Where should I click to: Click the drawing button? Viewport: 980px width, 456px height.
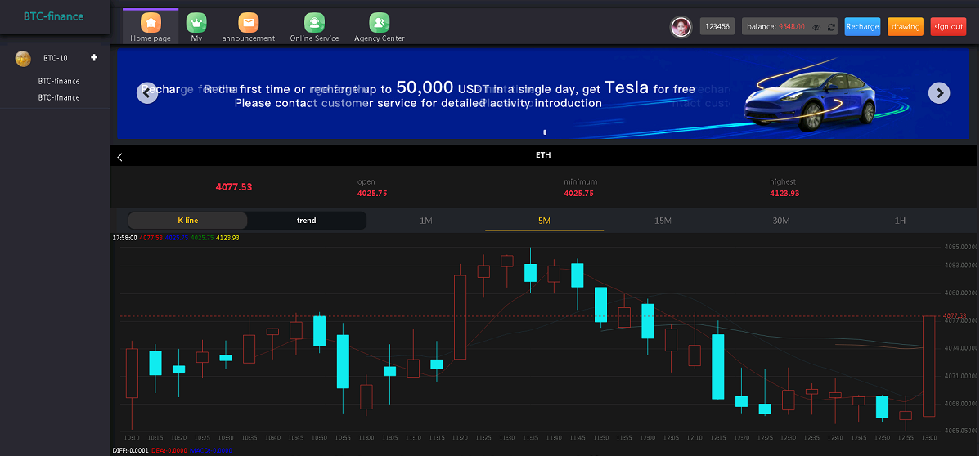[x=906, y=26]
